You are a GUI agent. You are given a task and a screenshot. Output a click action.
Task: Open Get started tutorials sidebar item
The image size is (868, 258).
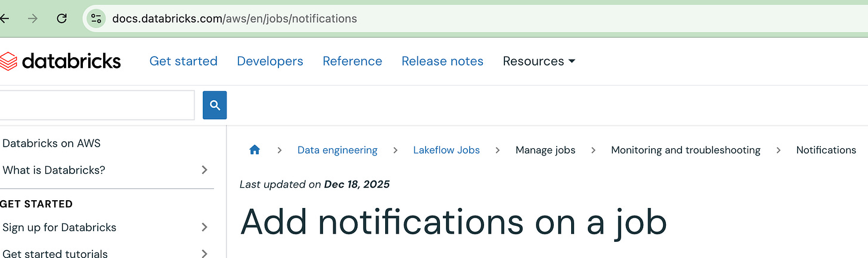55,254
